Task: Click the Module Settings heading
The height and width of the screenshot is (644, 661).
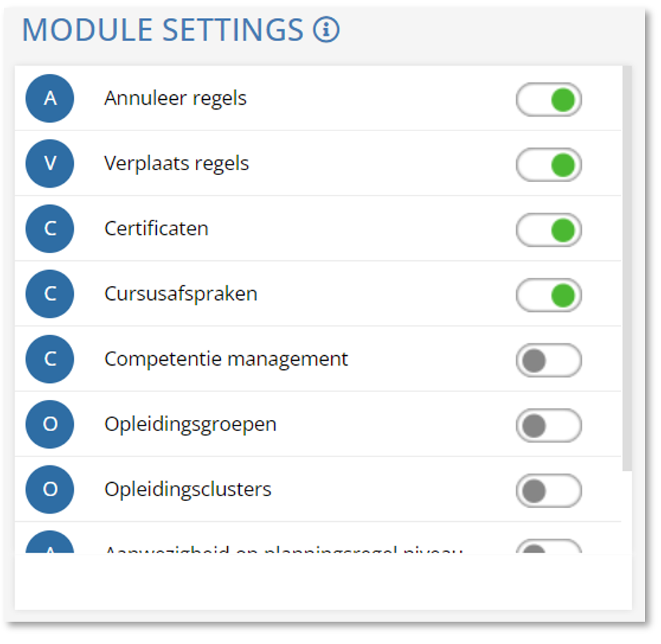Action: tap(163, 30)
